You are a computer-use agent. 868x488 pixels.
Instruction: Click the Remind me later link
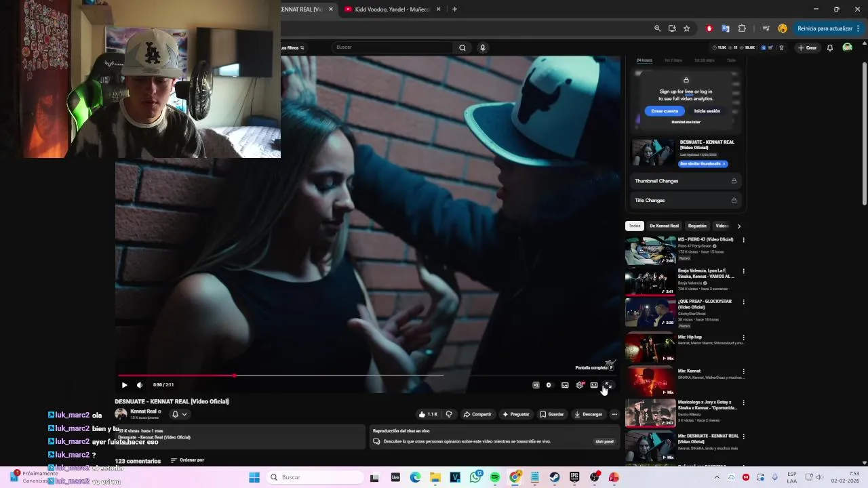pos(686,122)
